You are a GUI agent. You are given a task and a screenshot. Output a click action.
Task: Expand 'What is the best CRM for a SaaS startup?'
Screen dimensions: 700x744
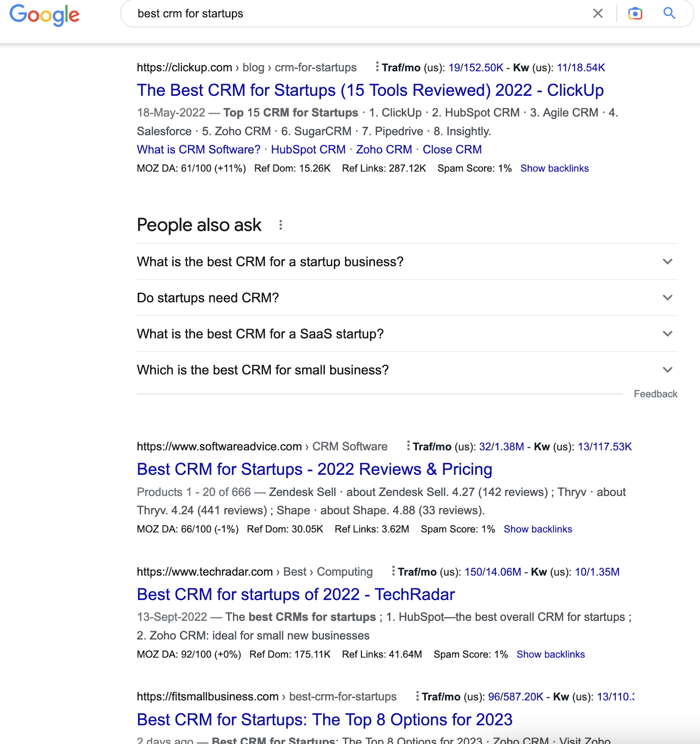point(407,334)
